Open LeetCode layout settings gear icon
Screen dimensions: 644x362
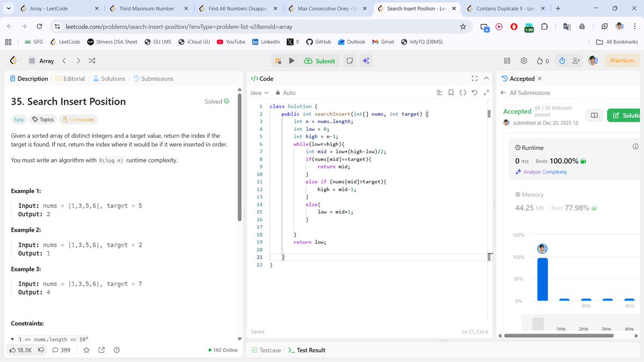[524, 61]
